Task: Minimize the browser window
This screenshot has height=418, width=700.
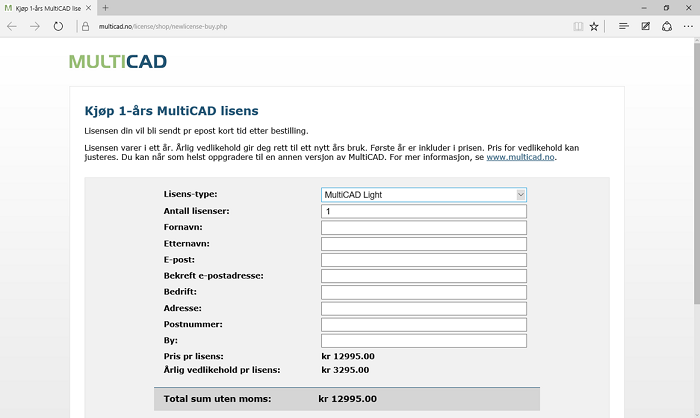Action: click(644, 8)
